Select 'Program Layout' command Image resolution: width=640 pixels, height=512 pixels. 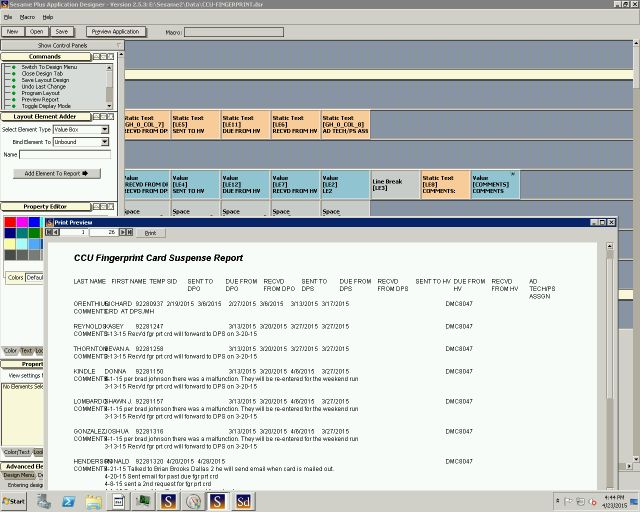(x=40, y=93)
